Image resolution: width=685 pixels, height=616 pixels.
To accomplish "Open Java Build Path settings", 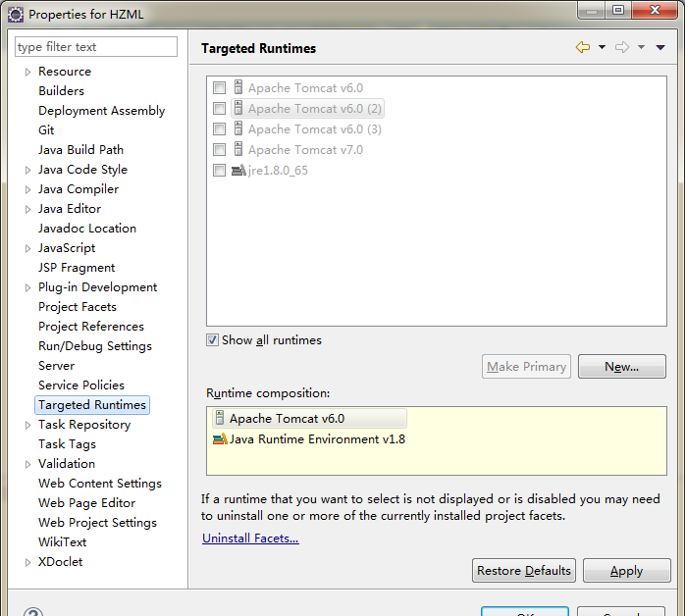I will (80, 150).
